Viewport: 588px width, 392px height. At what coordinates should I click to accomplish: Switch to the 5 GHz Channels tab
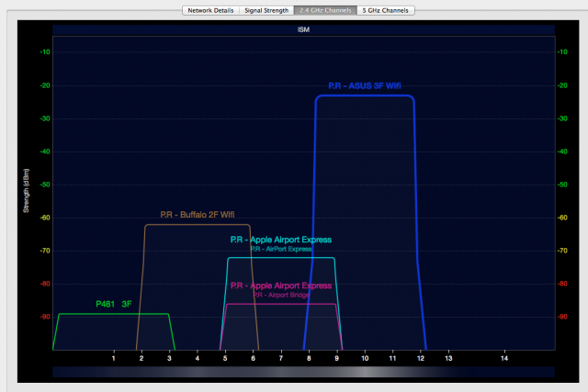(386, 10)
